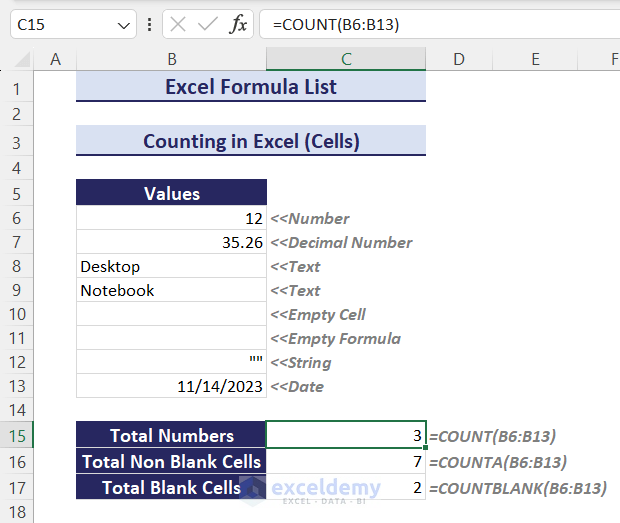Image resolution: width=620 pixels, height=523 pixels.
Task: Select column E header
Action: [x=535, y=59]
